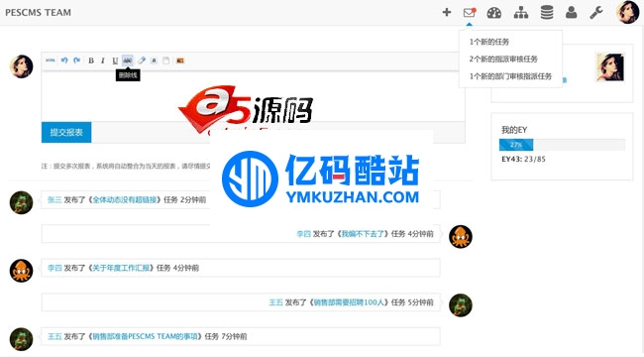Viewport: 644px width, 357px height.
Task: Open notification '2个新的指派审核任务'
Action: [503, 59]
